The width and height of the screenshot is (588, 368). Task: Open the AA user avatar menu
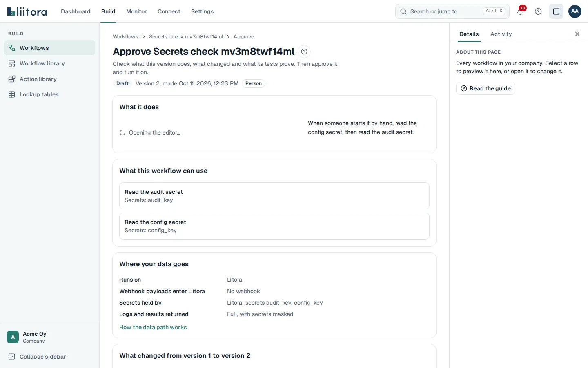pos(575,11)
